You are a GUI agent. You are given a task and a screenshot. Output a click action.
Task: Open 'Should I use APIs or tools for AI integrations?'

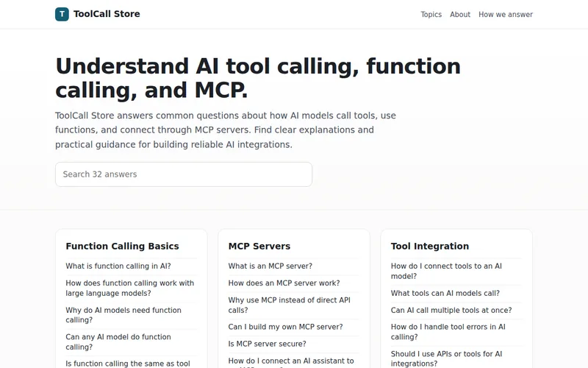(x=446, y=358)
